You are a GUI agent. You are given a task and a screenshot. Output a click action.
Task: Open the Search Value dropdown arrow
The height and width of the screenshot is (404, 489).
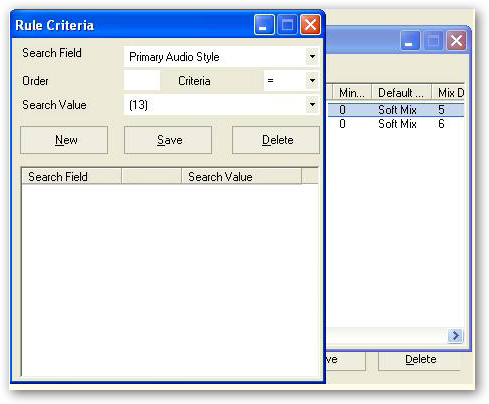[x=312, y=105]
